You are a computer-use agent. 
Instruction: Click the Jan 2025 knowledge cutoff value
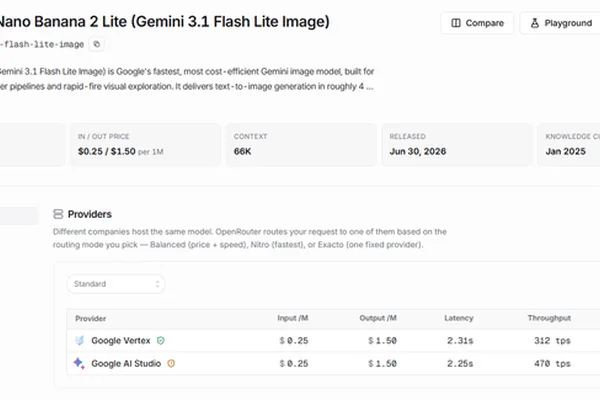566,152
